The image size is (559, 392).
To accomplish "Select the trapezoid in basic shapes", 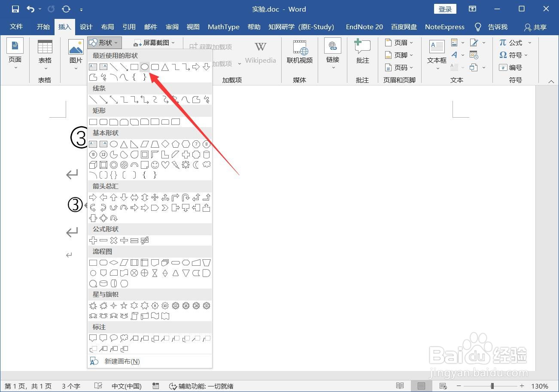I will click(155, 144).
